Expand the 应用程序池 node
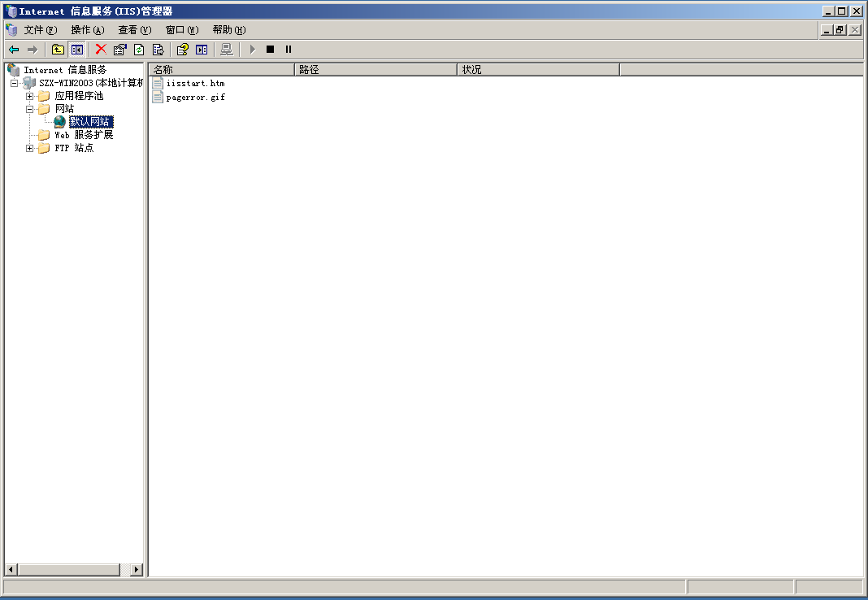 coord(30,96)
